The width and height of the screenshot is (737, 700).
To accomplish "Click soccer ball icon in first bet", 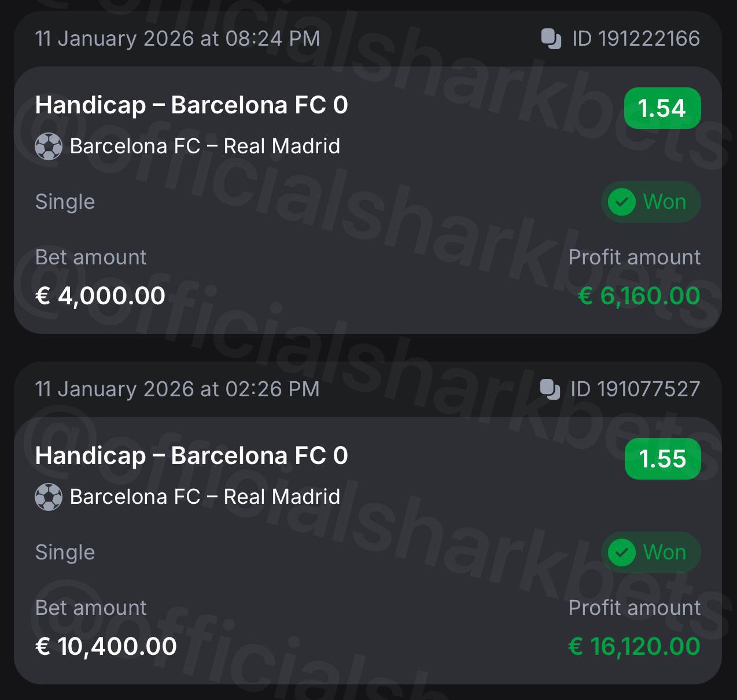I will (49, 146).
